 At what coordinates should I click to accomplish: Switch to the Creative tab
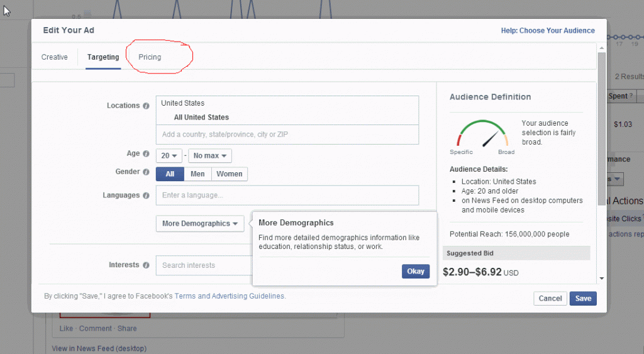55,57
